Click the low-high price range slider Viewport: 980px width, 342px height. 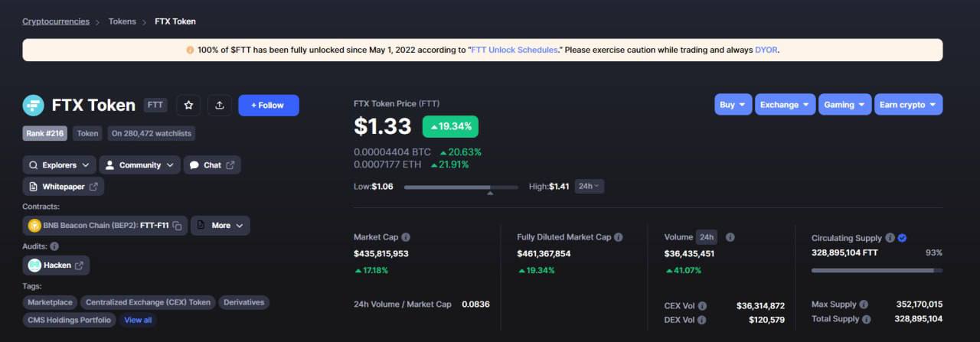coord(460,187)
